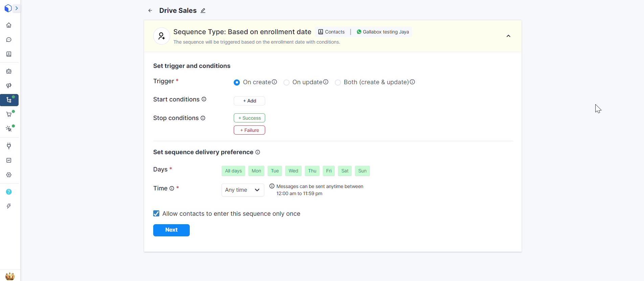Open the Any time dropdown

(243, 190)
